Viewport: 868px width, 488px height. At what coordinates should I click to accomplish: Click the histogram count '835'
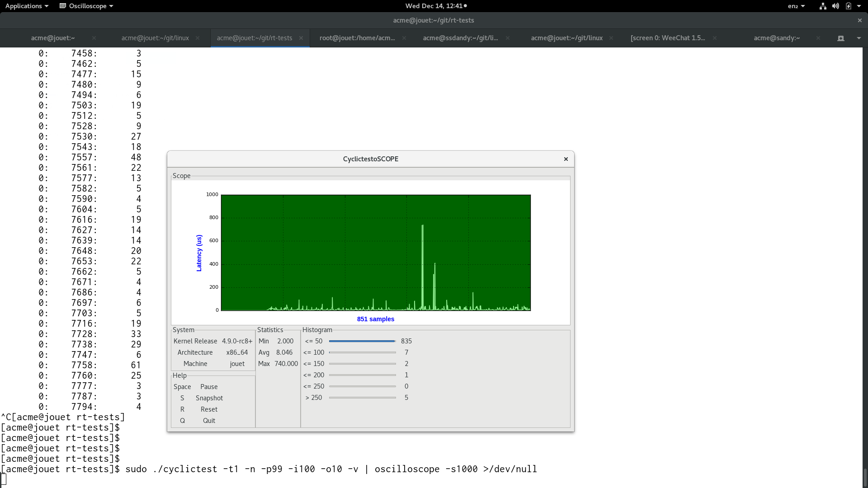coord(406,341)
